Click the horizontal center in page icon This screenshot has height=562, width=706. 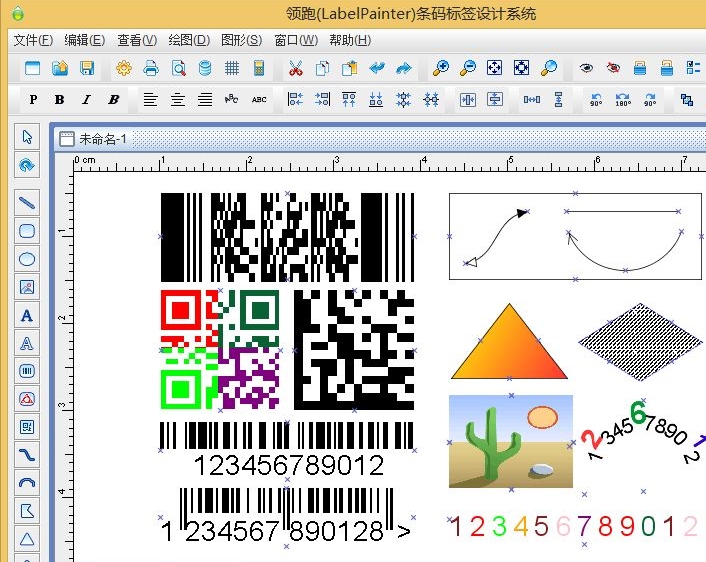468,100
